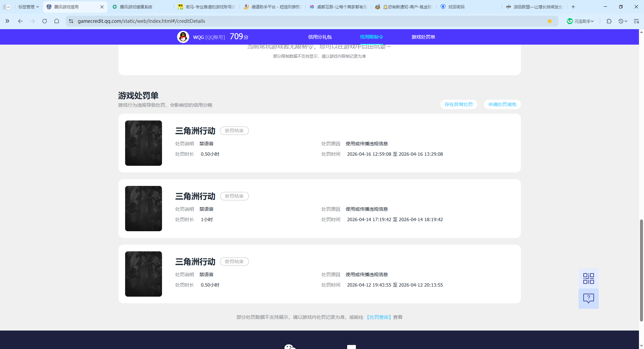Image resolution: width=644 pixels, height=349 pixels.
Task: Switch to 您有新通知-商户 tab
Action: [405, 7]
